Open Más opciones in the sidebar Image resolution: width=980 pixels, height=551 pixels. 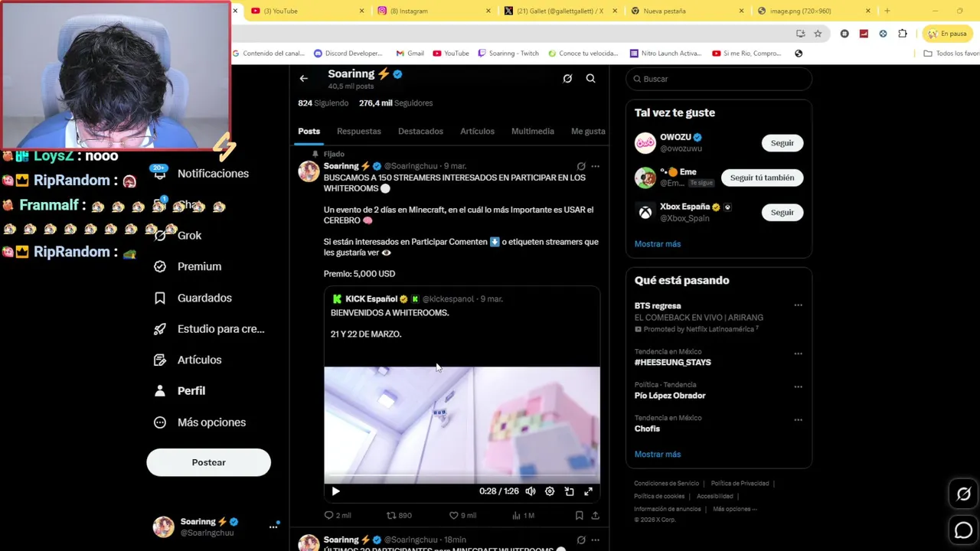point(201,422)
